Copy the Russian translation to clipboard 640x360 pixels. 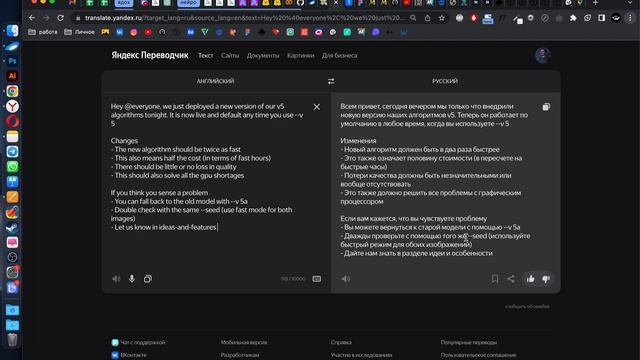tap(546, 107)
